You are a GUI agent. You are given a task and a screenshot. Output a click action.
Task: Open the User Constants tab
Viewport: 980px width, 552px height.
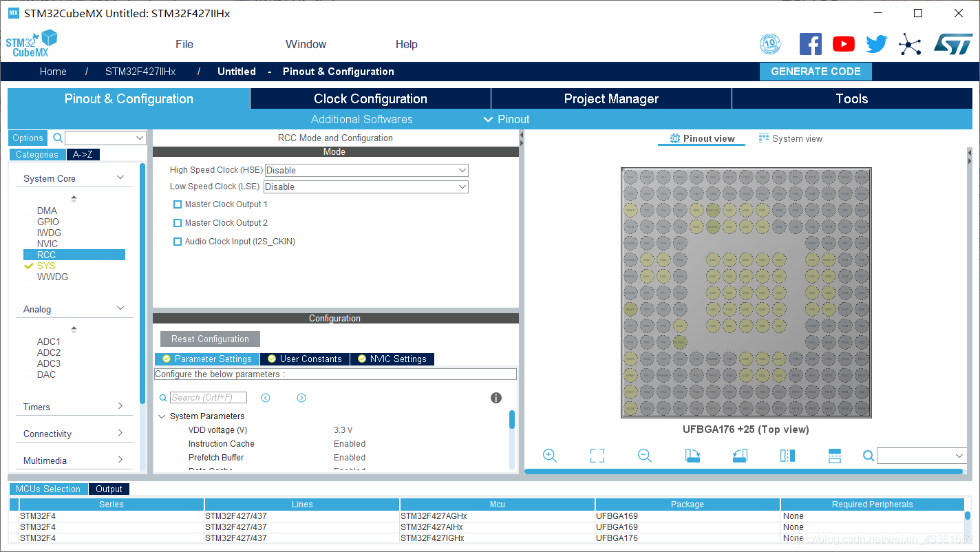(x=305, y=359)
